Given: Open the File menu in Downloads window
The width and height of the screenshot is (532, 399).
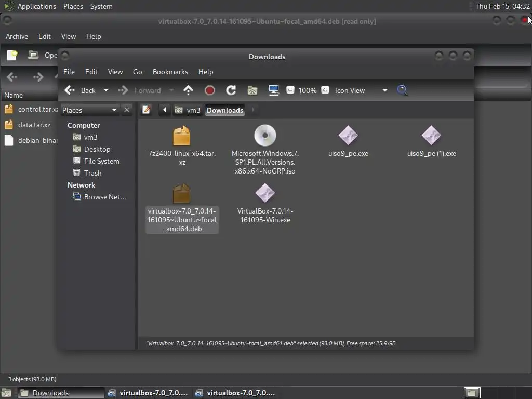Looking at the screenshot, I should point(69,72).
